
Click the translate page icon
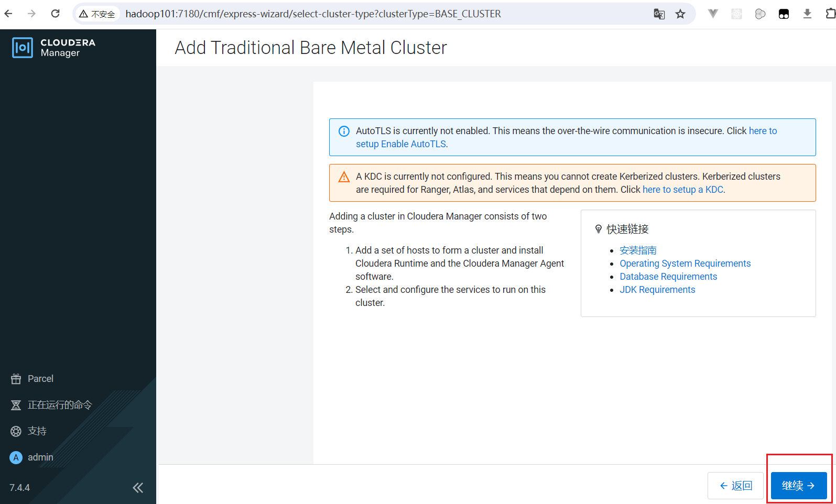659,14
